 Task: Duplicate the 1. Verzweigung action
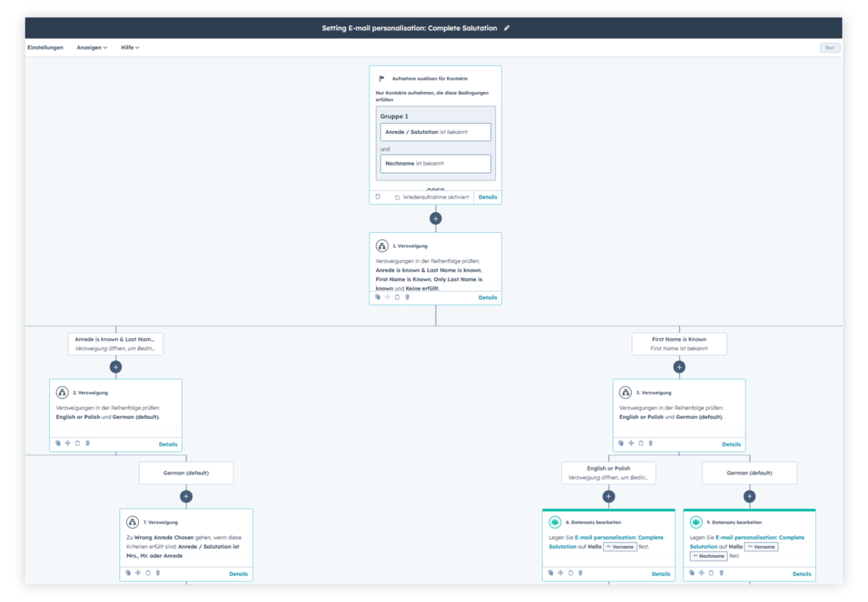(378, 297)
